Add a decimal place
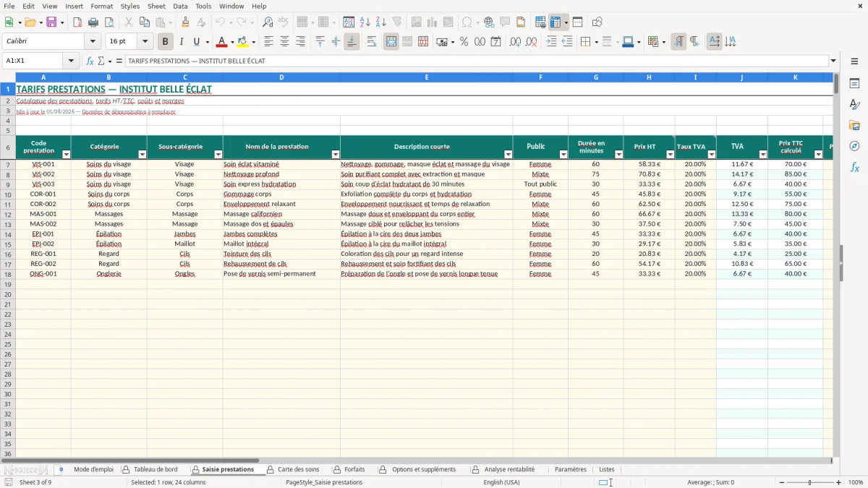 tap(515, 42)
